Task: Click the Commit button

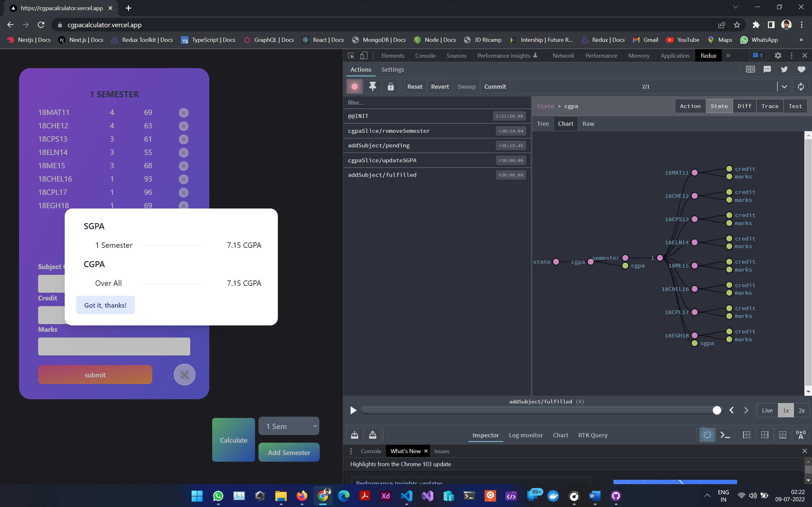Action: [x=495, y=87]
